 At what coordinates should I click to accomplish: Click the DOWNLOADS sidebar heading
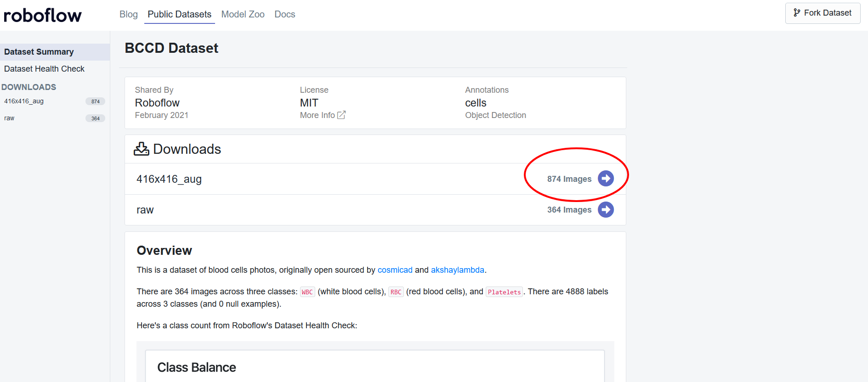pos(28,87)
